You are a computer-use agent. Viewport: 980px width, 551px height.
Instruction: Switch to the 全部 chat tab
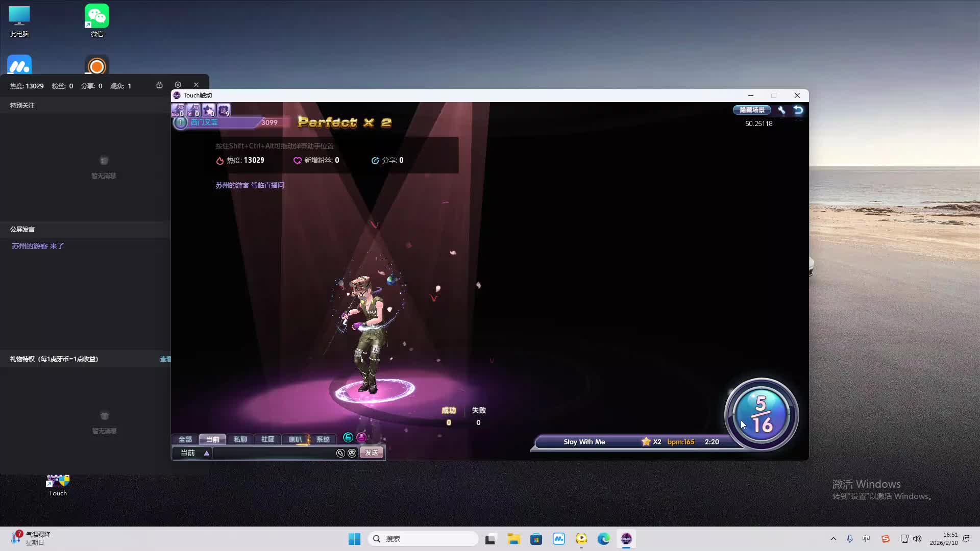[x=185, y=439]
